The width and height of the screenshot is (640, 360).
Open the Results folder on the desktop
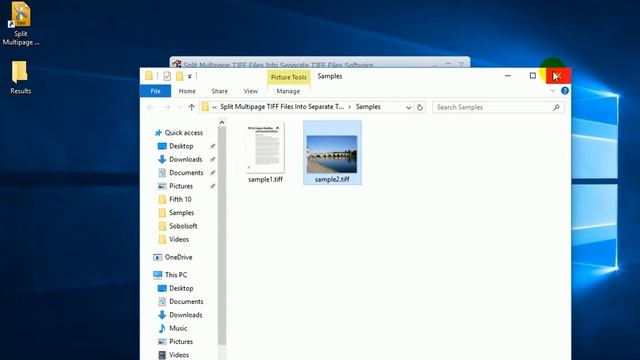20,78
